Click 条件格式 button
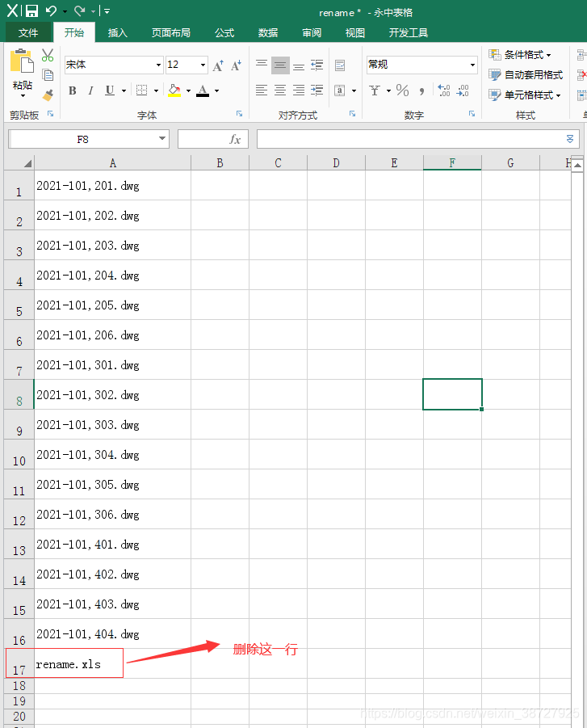This screenshot has height=728, width=587. [520, 55]
